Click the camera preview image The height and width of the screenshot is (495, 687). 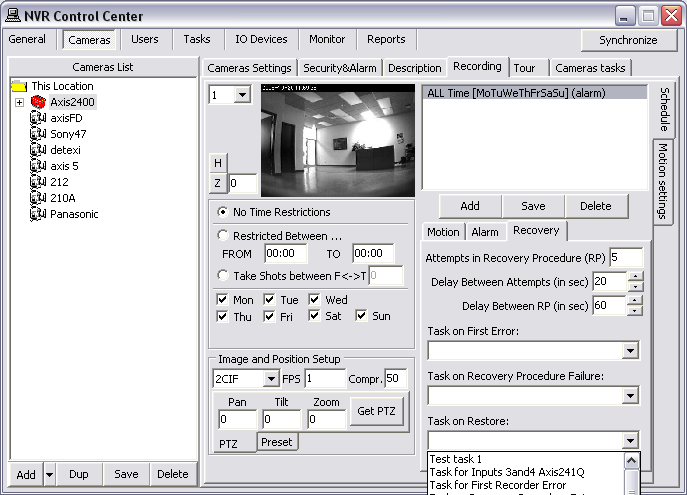(x=337, y=140)
